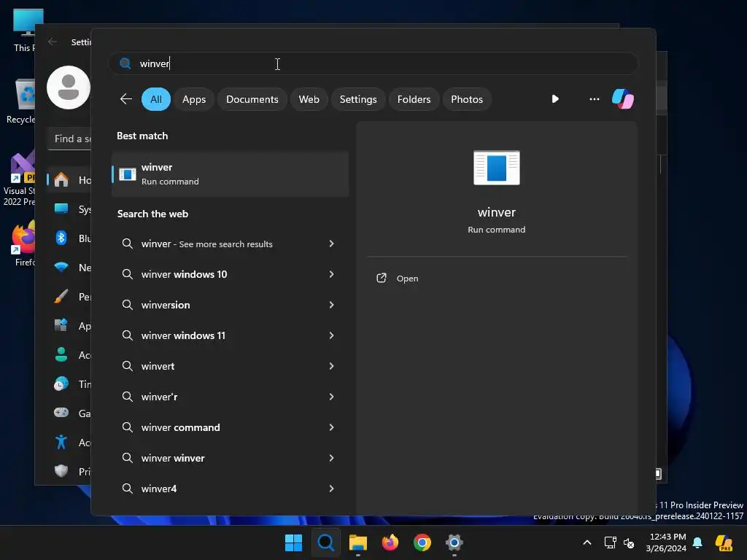Image resolution: width=747 pixels, height=560 pixels.
Task: Switch to the Settings filter tab
Action: tap(357, 99)
